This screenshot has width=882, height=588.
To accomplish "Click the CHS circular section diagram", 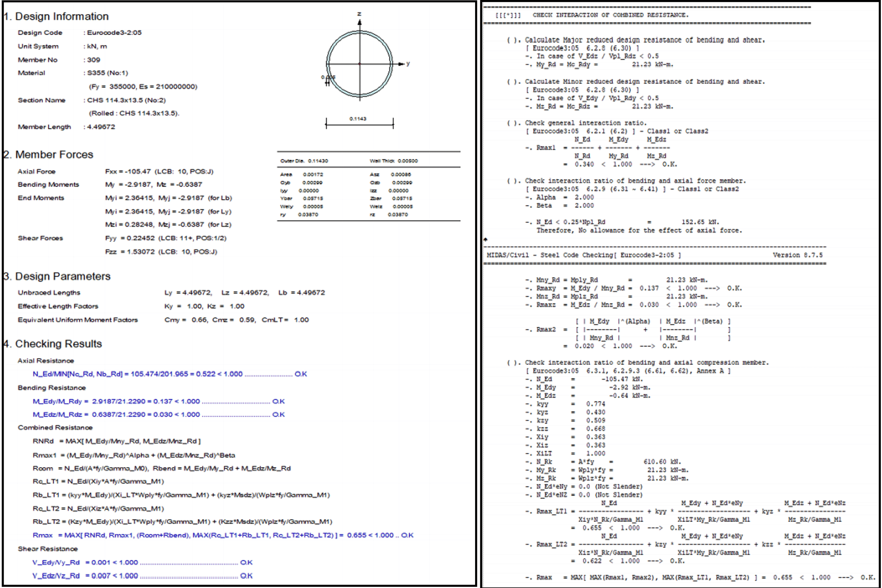I will tap(359, 64).
